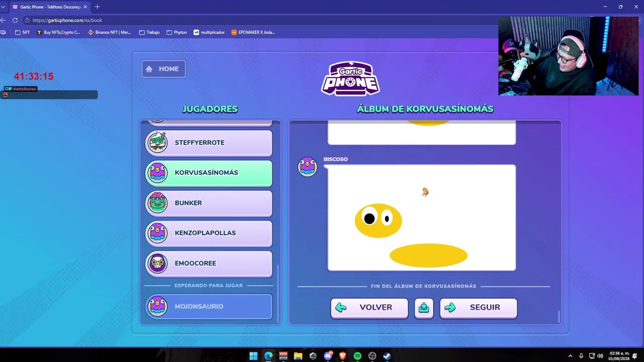644x362 pixels.
Task: Open the Trabajo bookmarks folder
Action: 149,32
